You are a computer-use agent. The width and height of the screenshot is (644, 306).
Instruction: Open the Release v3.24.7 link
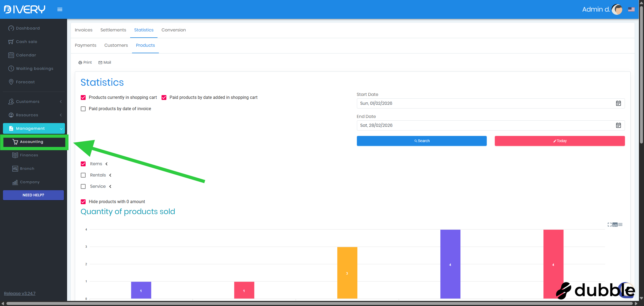[x=20, y=293]
